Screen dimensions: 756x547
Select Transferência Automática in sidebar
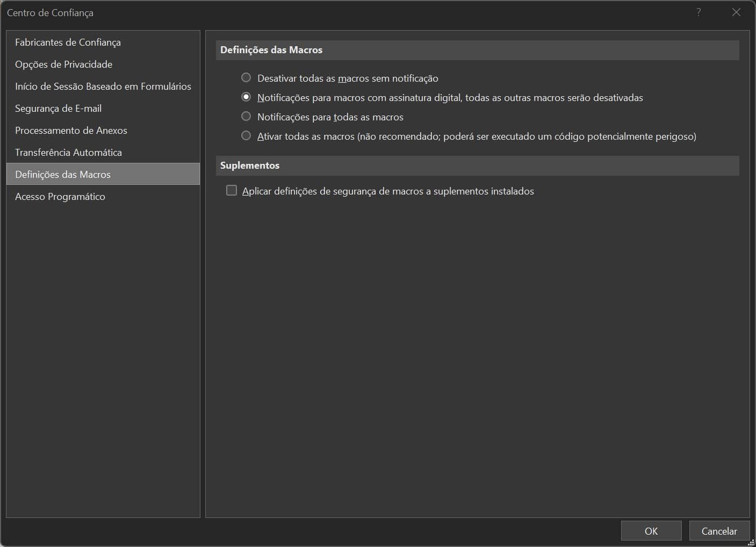[x=68, y=153]
